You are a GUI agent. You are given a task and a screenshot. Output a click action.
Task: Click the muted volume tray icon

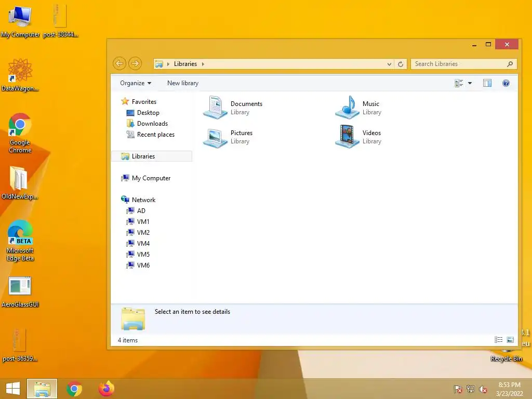pyautogui.click(x=483, y=389)
